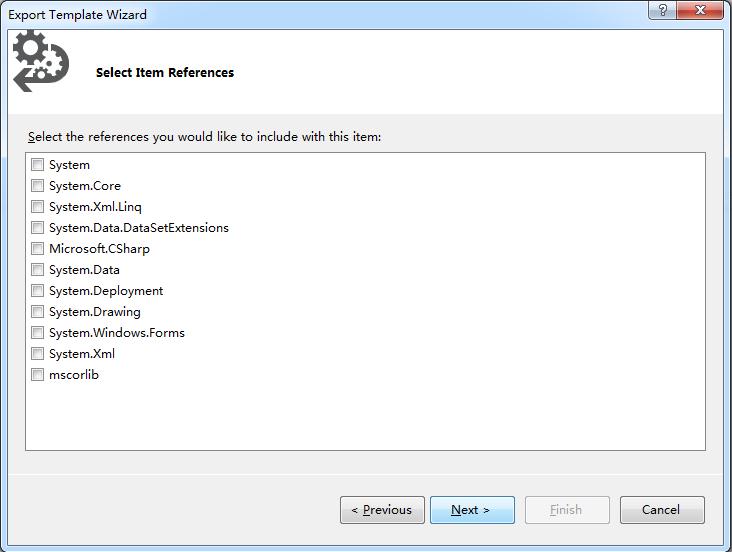The height and width of the screenshot is (552, 732).
Task: Close the Export Template Wizard window
Action: pos(700,10)
